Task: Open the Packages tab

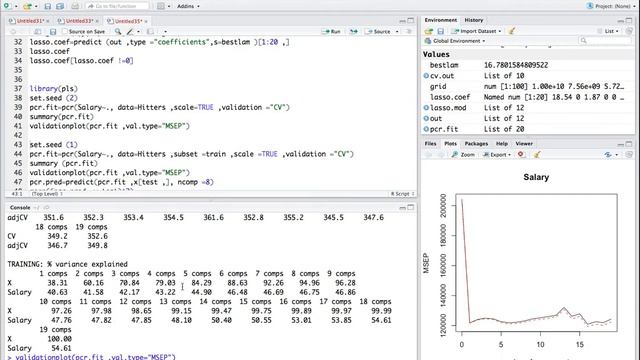Action: 476,144
